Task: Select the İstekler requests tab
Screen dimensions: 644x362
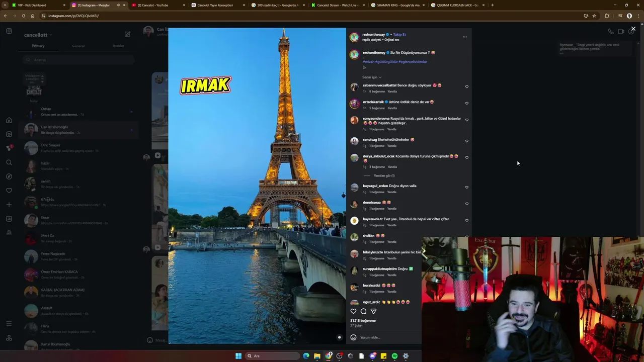Action: tap(118, 46)
